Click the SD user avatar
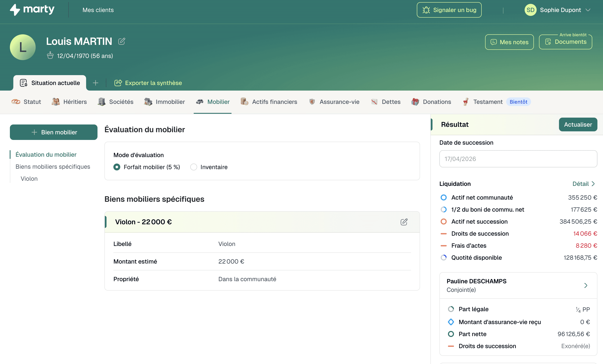Image resolution: width=603 pixels, height=364 pixels. pos(530,10)
